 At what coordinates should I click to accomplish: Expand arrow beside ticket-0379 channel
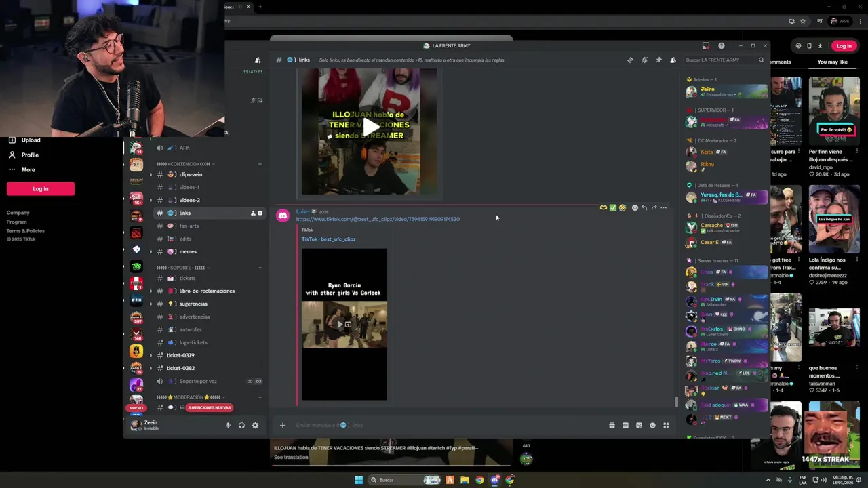pos(151,355)
